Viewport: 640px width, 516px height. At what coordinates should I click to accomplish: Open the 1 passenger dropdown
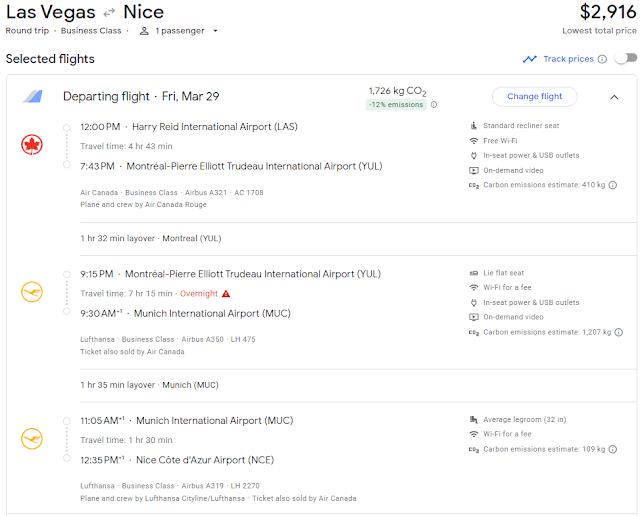pos(179,31)
